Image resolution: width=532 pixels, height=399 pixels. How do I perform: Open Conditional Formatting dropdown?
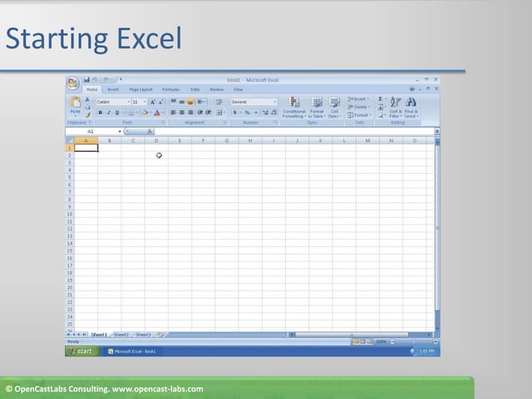tap(294, 108)
